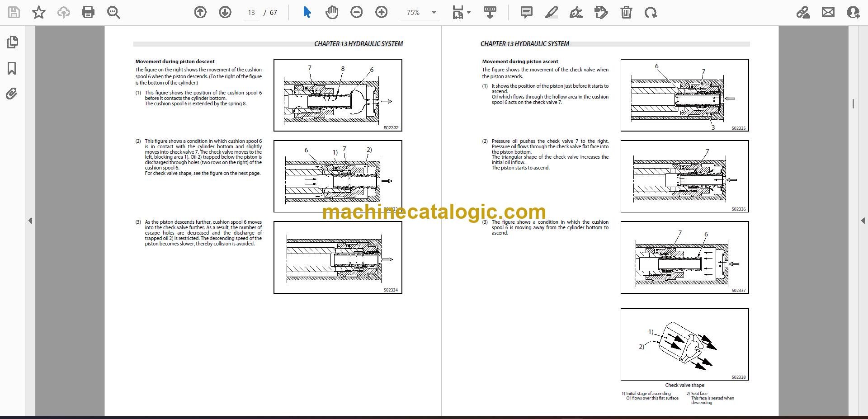Go to the next page

tap(225, 12)
